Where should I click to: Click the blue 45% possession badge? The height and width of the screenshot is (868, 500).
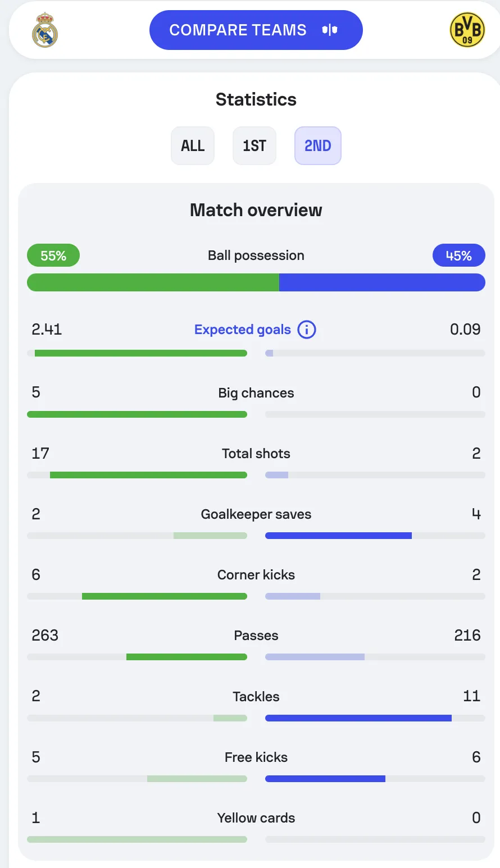(x=459, y=255)
